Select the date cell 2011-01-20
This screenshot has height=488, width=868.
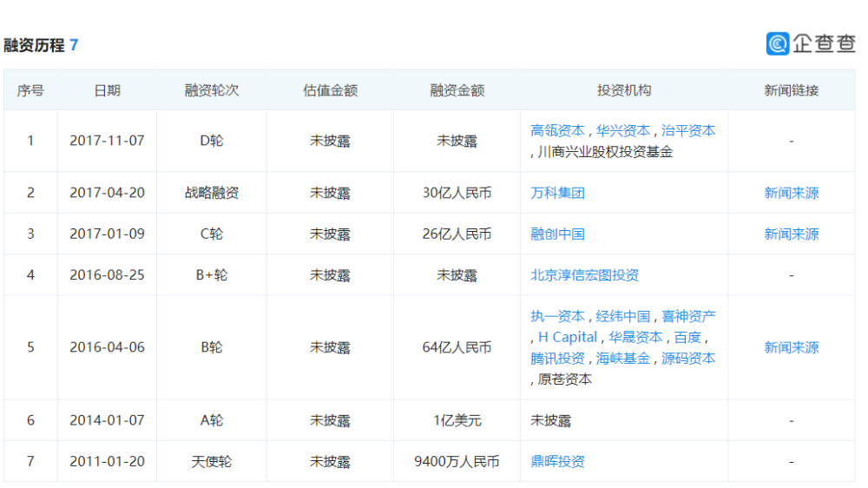107,461
